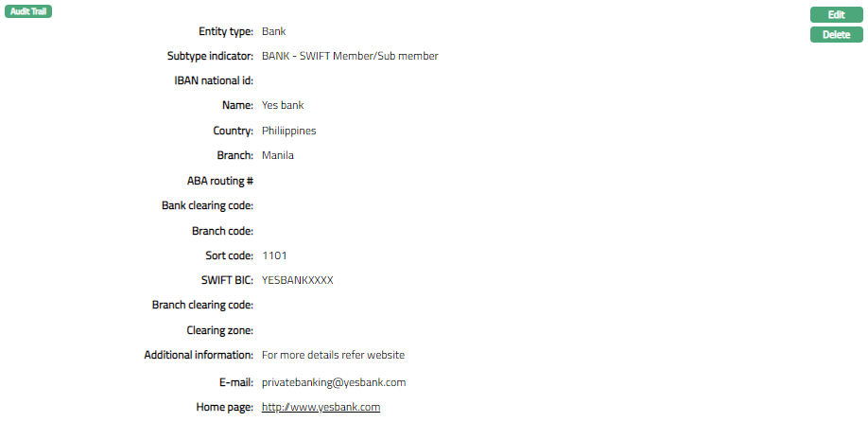868x422 pixels.
Task: Open the Audit Trail button
Action: [x=28, y=11]
